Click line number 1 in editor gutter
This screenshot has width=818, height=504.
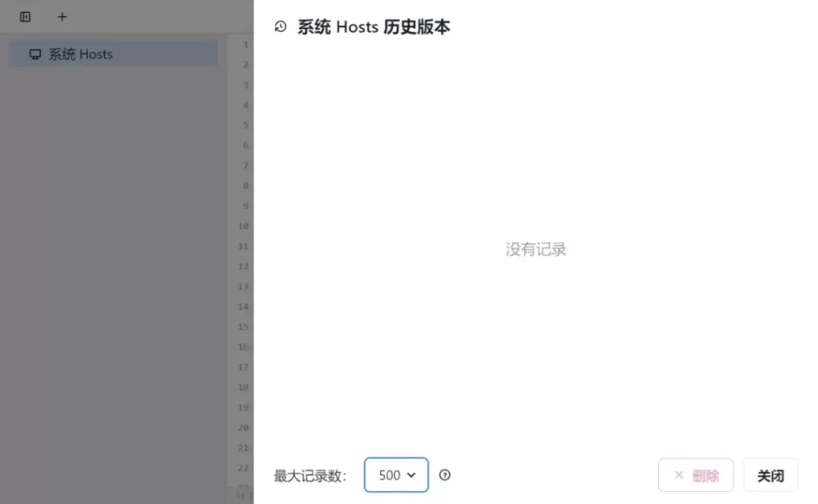pos(246,45)
